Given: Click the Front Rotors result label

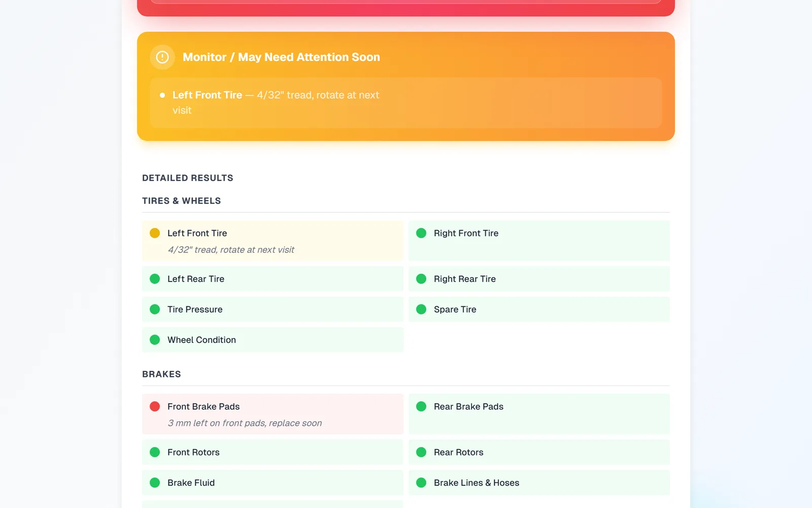Looking at the screenshot, I should tap(193, 452).
